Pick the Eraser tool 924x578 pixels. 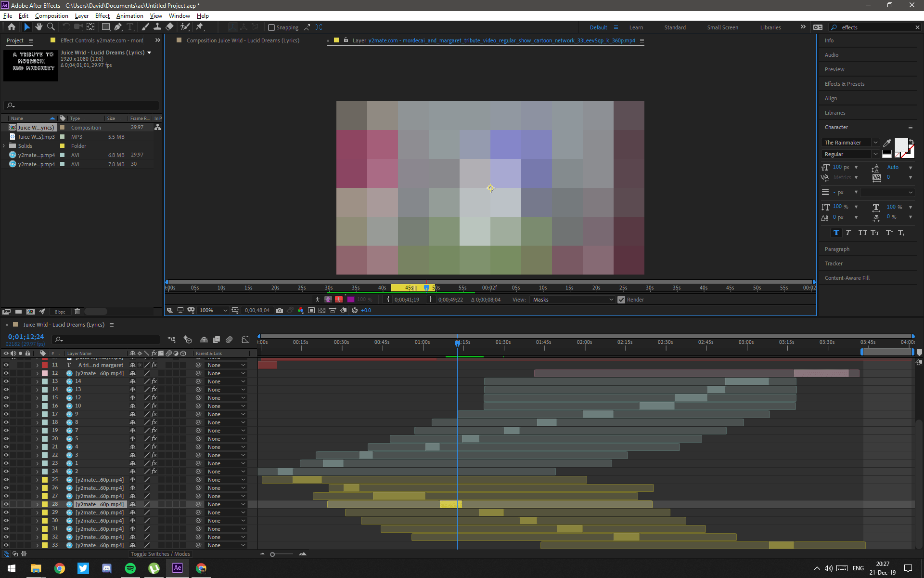coord(169,27)
